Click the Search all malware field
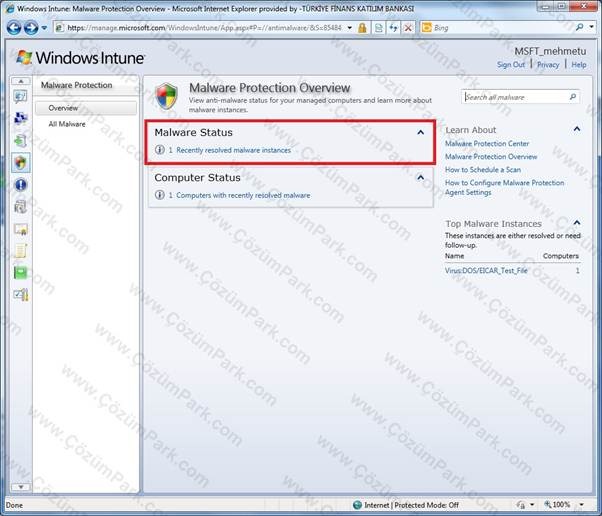The height and width of the screenshot is (516, 602). point(516,97)
